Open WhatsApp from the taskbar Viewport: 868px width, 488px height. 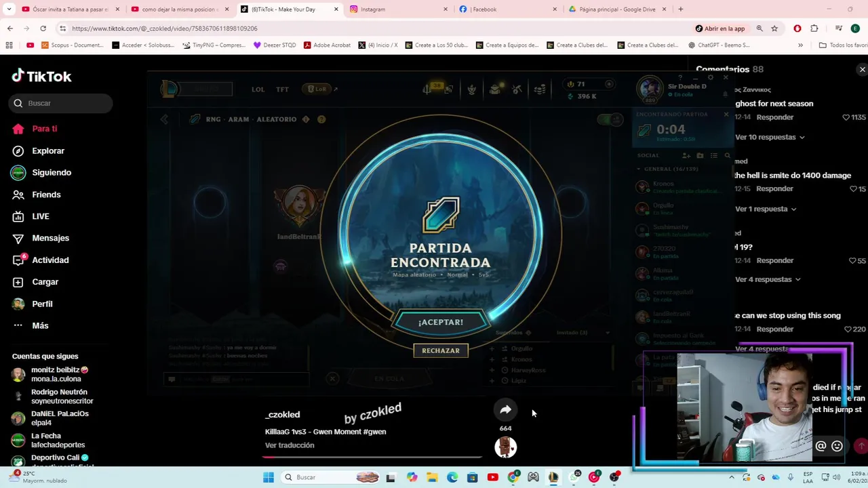[x=574, y=476]
